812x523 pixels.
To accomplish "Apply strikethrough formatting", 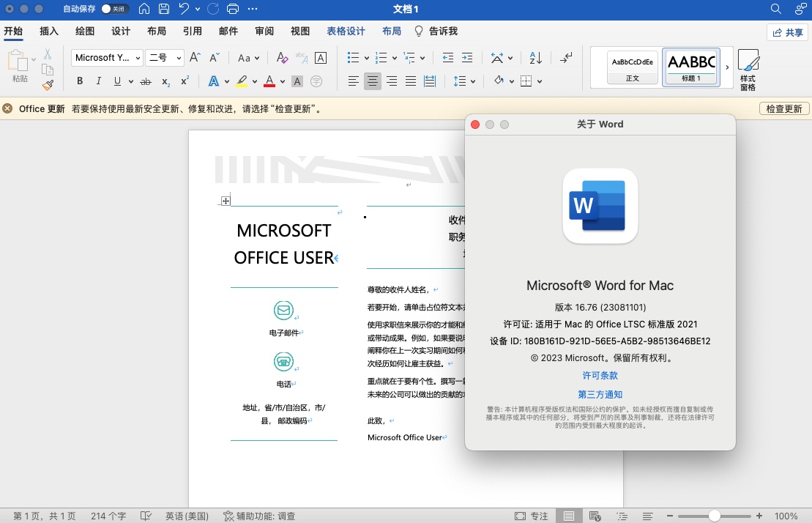I will coord(145,81).
